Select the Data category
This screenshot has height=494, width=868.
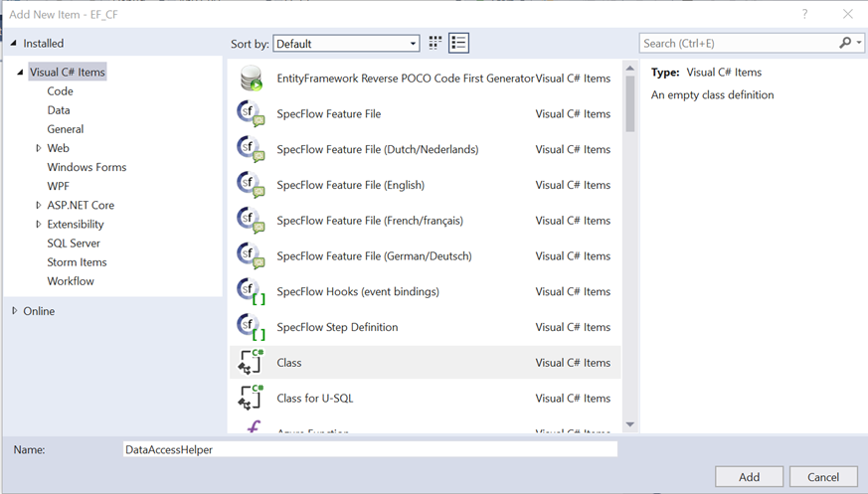pos(58,110)
